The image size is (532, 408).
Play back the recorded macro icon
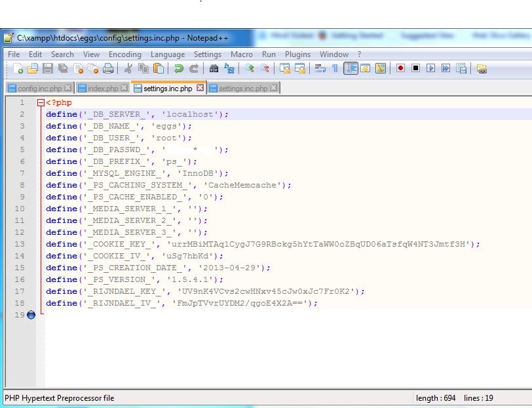(431, 68)
